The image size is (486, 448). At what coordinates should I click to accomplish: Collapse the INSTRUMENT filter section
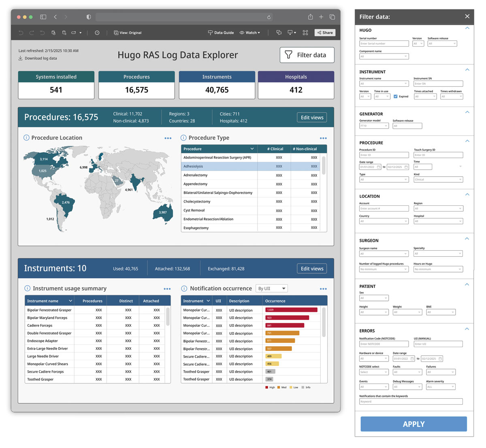coord(467,70)
